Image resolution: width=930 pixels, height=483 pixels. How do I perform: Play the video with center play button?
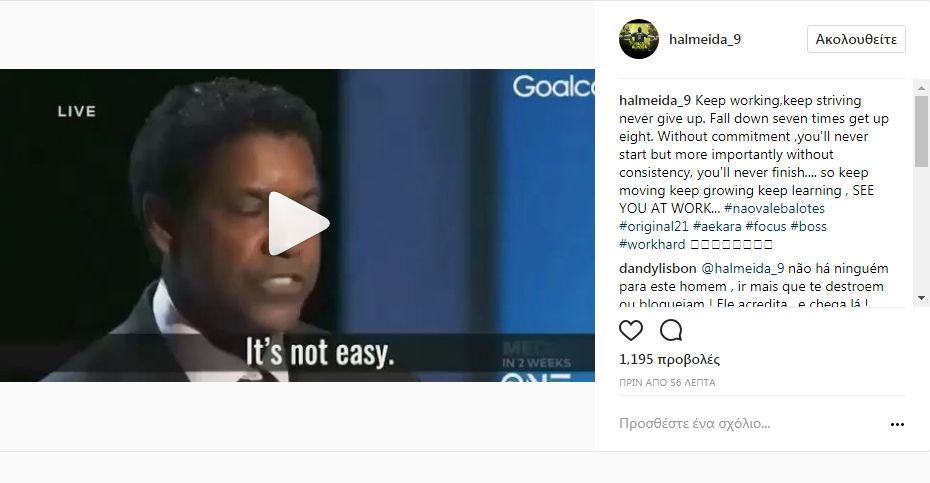pyautogui.click(x=298, y=224)
